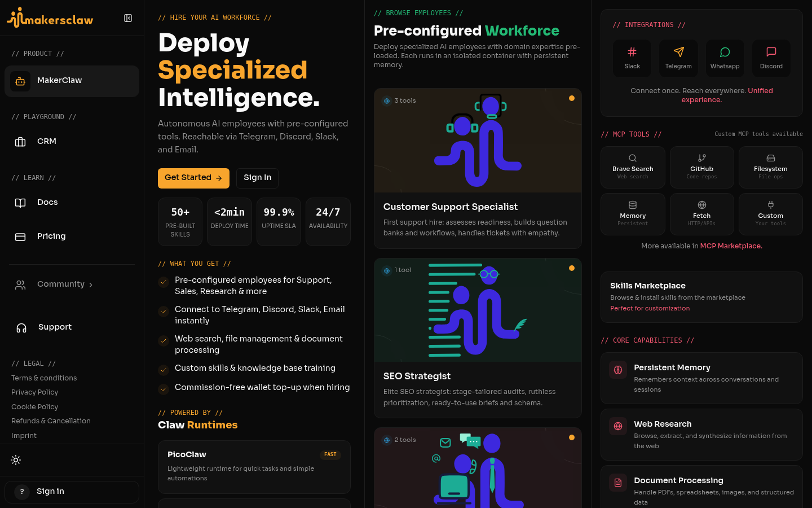
Task: Click the 1 tool globe badge
Action: pos(387,271)
